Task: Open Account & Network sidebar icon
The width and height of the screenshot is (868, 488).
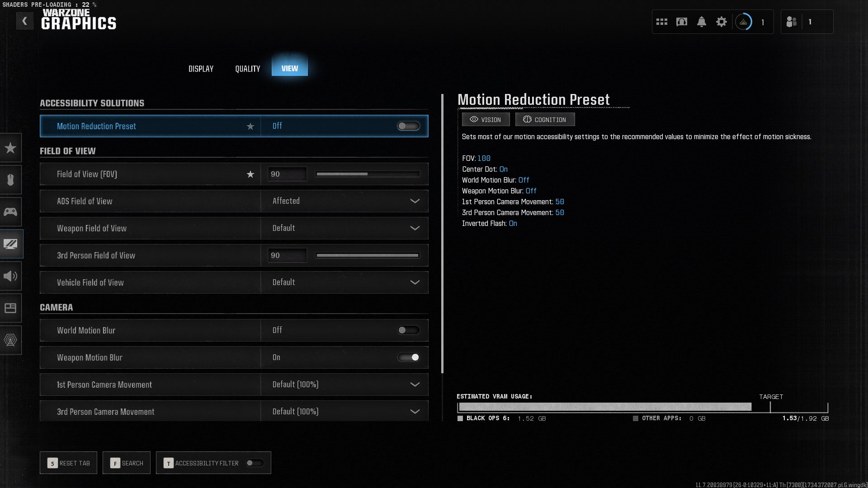Action: tap(10, 340)
